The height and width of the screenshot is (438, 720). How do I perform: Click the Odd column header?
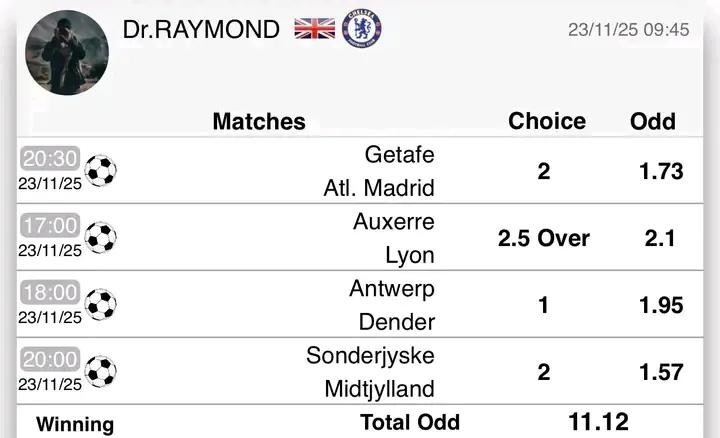(653, 121)
